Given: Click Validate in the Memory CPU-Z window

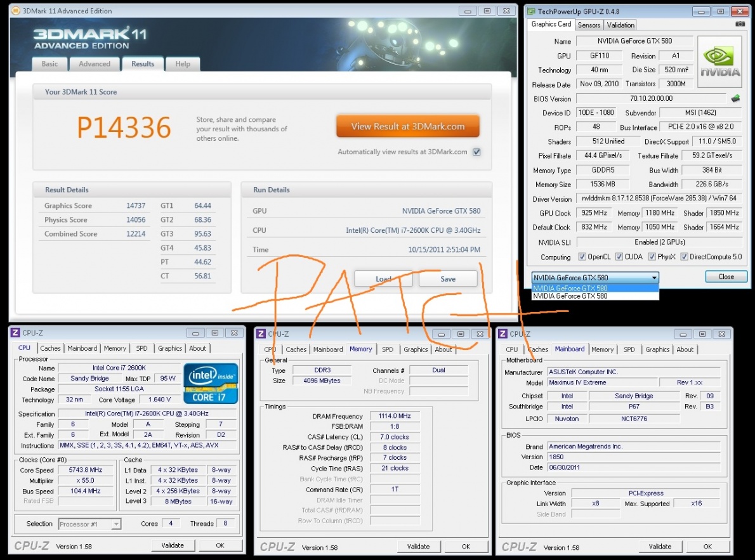Looking at the screenshot, I should pyautogui.click(x=418, y=546).
